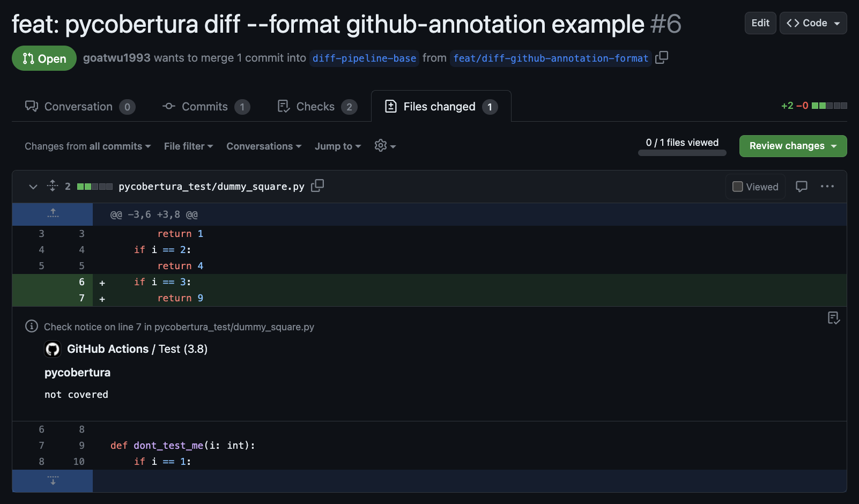Click 'def dont_test_me(i: int):' code line
This screenshot has width=859, height=504.
[183, 446]
